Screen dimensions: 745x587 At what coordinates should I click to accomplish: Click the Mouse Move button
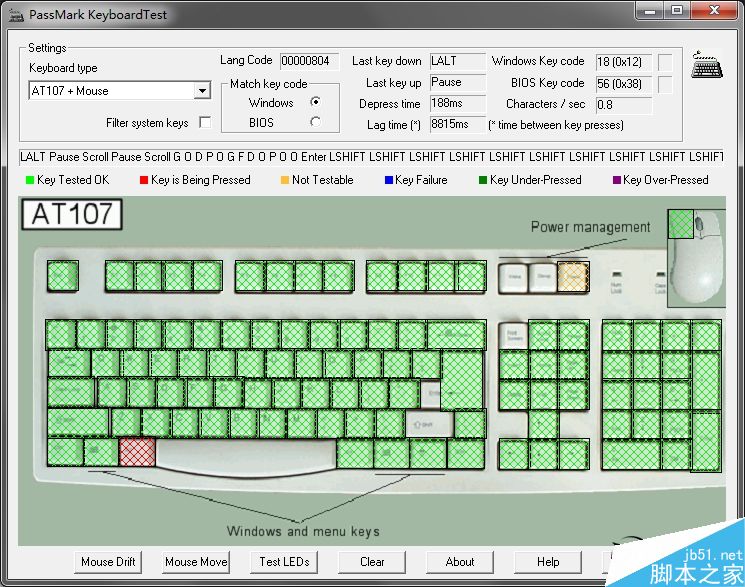point(196,562)
